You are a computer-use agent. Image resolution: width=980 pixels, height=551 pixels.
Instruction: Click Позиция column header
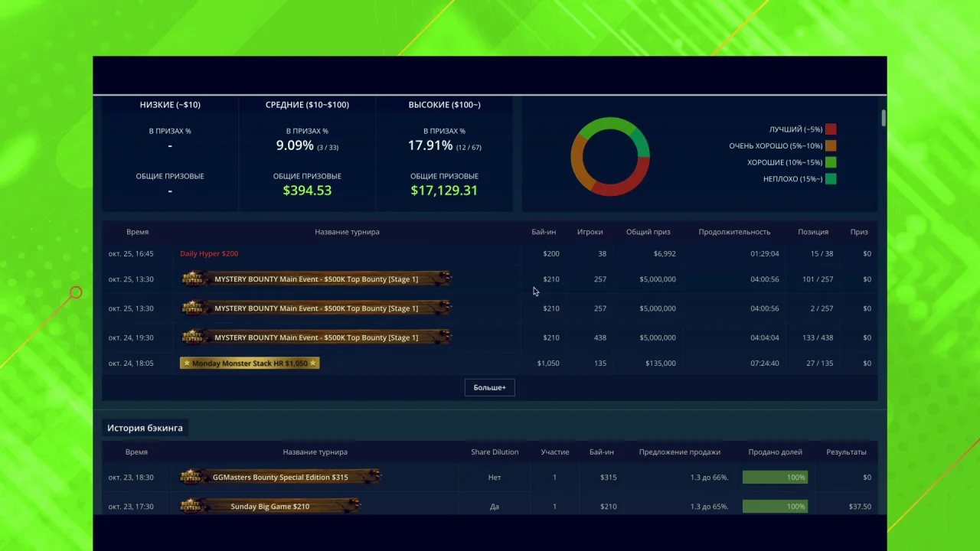813,231
